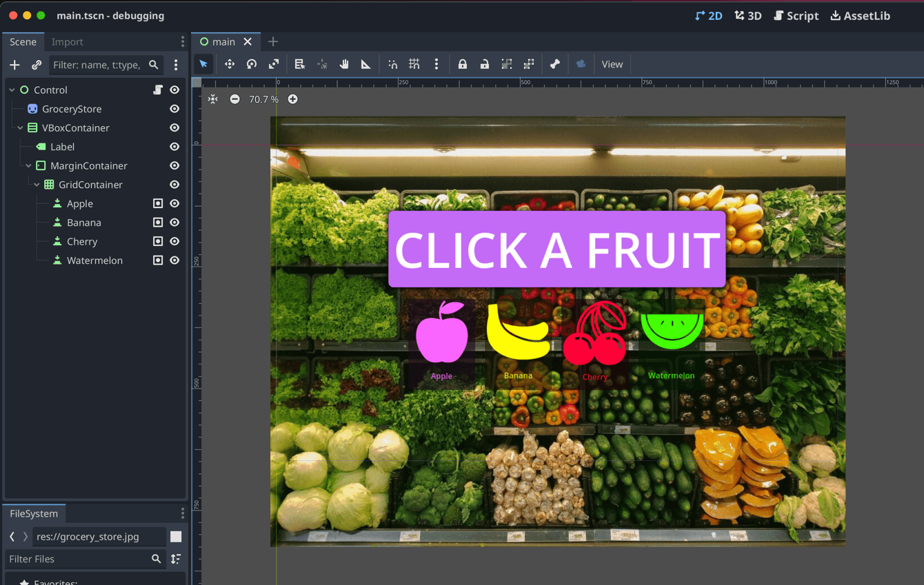This screenshot has height=585, width=924.
Task: Select the Move tool in the canvas toolbar
Action: (230, 63)
